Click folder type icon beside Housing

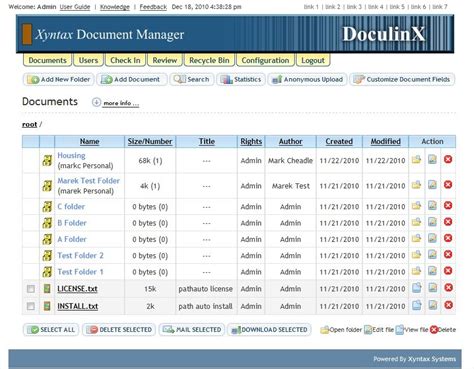[47, 161]
